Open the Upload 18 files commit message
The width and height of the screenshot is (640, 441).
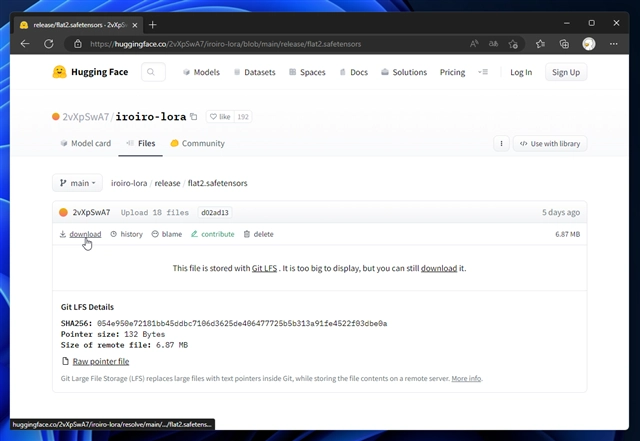point(155,212)
